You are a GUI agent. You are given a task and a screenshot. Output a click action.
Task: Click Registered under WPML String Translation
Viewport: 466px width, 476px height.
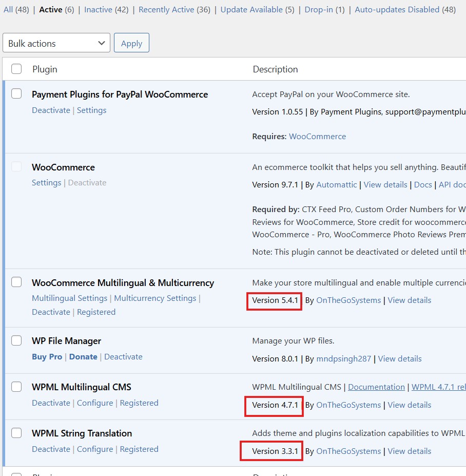pyautogui.click(x=139, y=449)
